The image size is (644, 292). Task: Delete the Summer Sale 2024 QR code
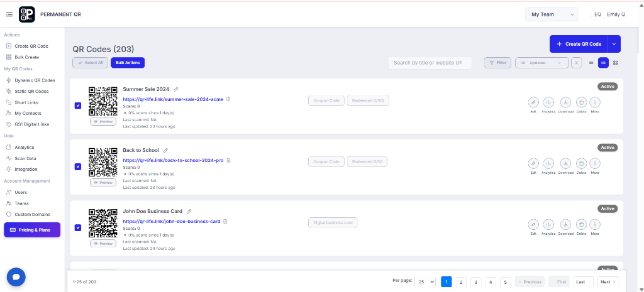coord(581,102)
